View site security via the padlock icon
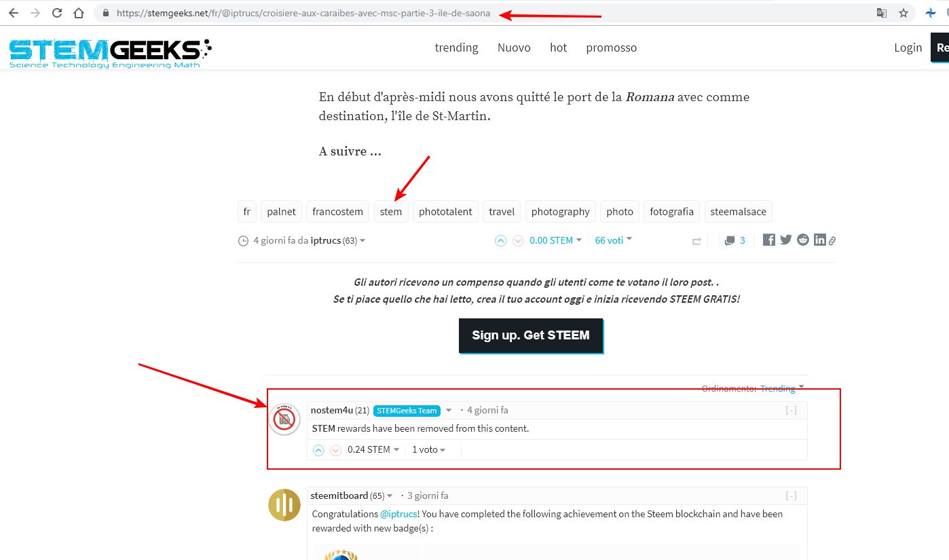Image resolution: width=949 pixels, height=560 pixels. pyautogui.click(x=105, y=13)
